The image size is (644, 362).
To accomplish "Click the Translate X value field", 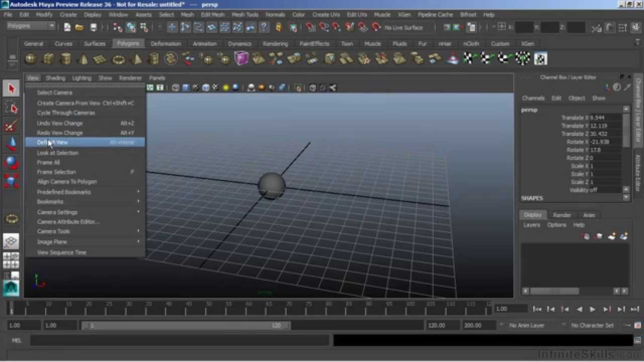I will click(x=605, y=118).
